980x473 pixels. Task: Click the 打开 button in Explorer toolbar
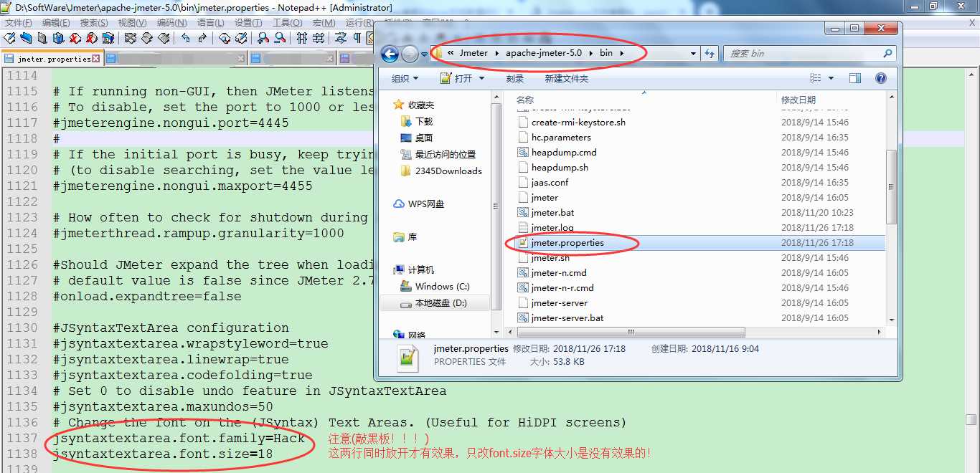pos(456,78)
